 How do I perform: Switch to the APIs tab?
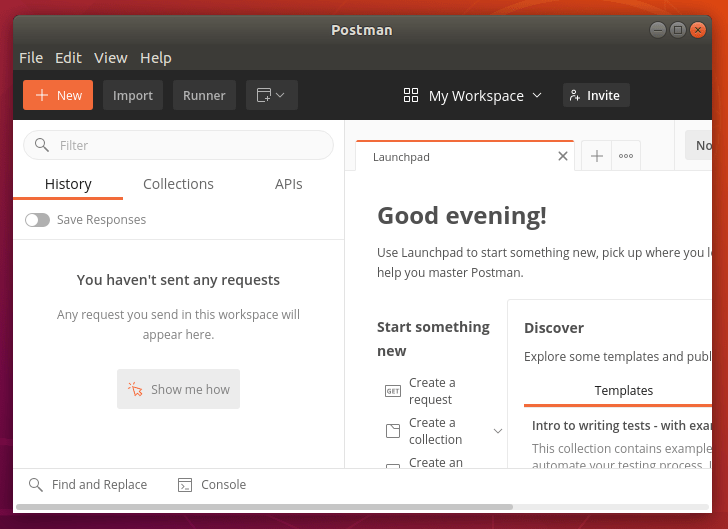click(288, 184)
